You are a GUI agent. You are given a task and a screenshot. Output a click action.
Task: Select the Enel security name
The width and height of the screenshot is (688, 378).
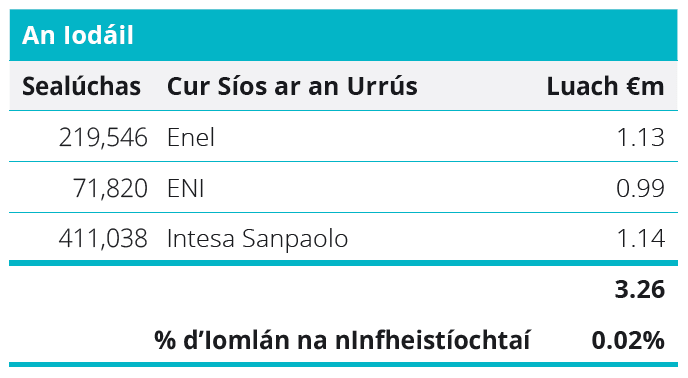191,137
